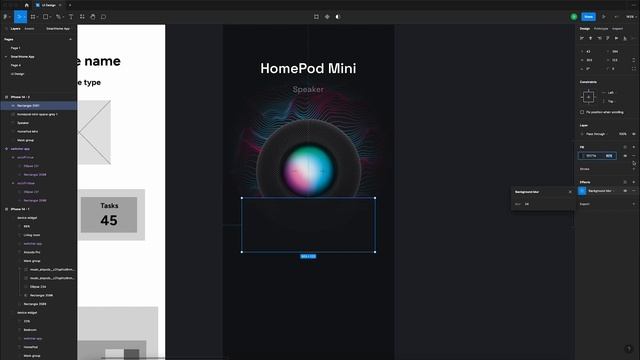Screen dimensions: 640x360
Task: Open more distribute options dropdown
Action: [x=633, y=38]
